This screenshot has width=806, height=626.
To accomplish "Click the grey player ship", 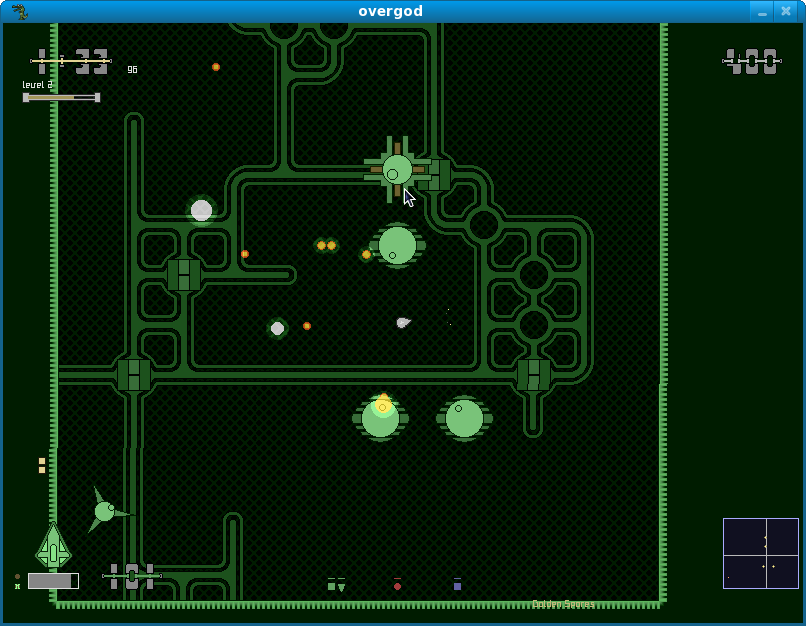I will click(404, 322).
